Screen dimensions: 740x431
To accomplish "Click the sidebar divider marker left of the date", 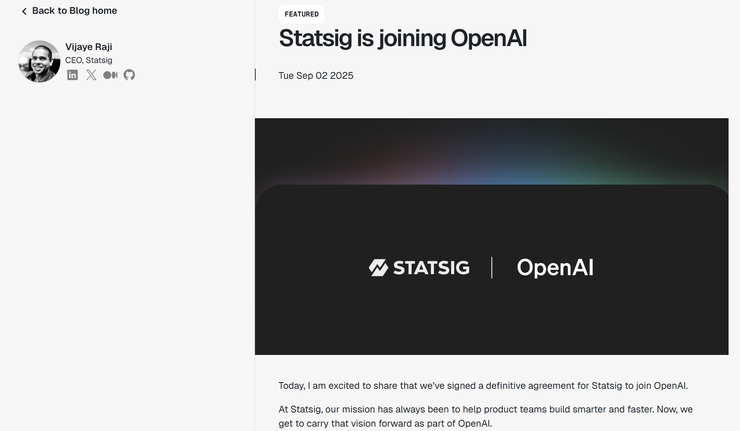I will [255, 74].
